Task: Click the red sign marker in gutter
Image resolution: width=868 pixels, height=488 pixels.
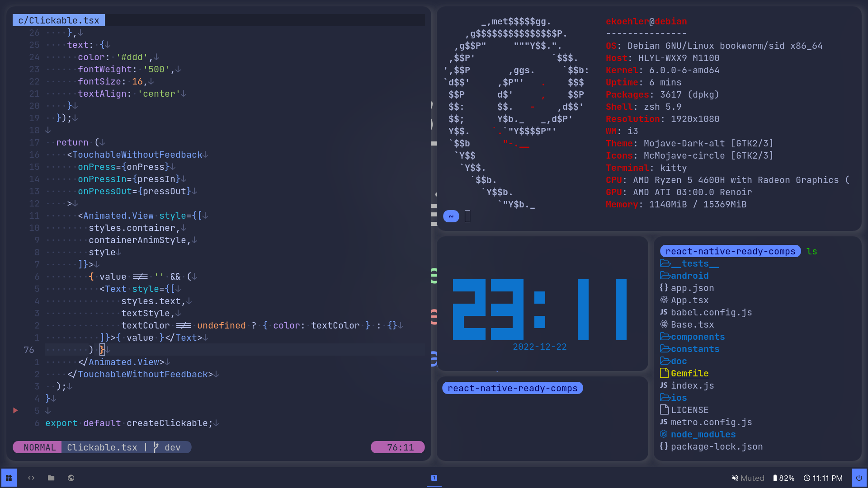Action: click(15, 410)
